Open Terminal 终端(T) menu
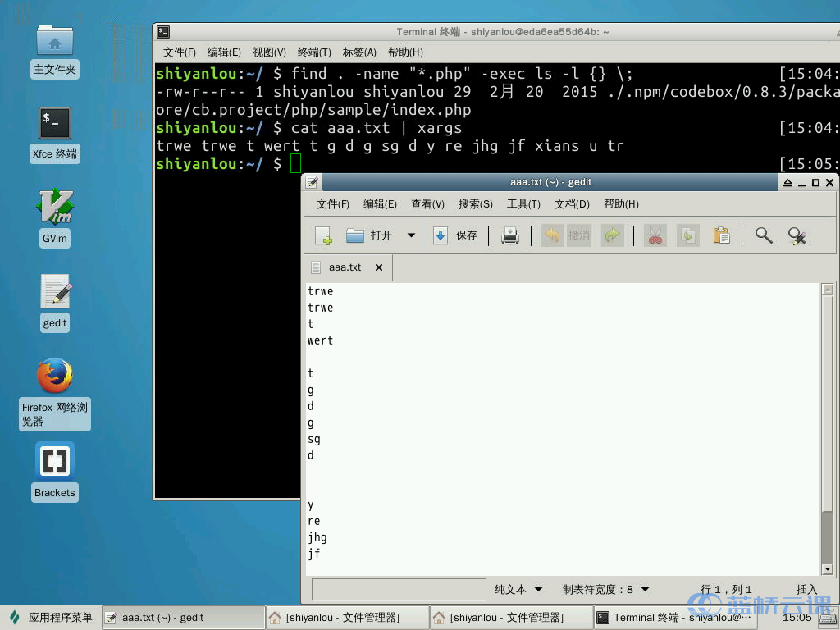Viewport: 840px width, 630px height. tap(314, 52)
